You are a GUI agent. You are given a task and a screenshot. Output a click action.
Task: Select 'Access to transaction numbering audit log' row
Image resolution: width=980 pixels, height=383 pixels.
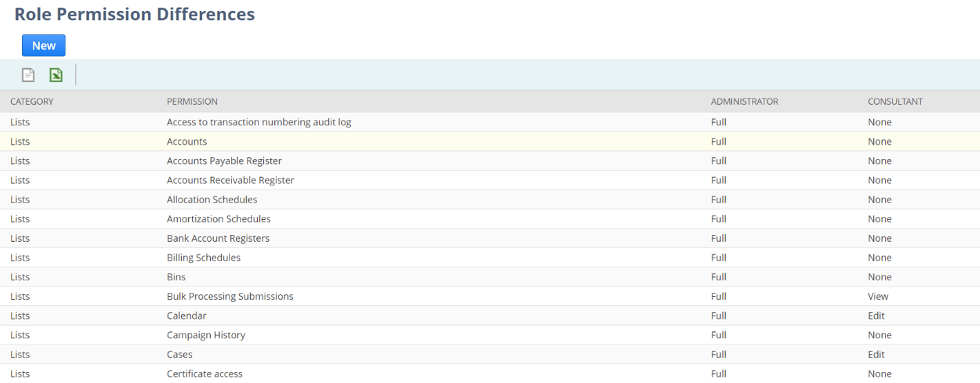point(490,122)
